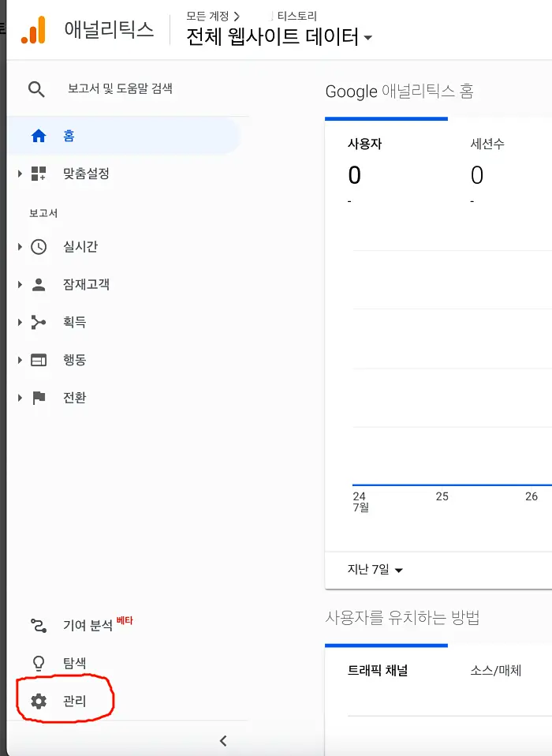Expand the 잠재고객 reports arrow
552x756 pixels.
[20, 284]
